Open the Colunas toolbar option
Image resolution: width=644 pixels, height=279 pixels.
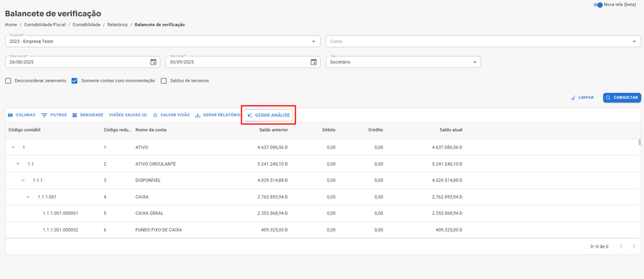click(x=21, y=115)
